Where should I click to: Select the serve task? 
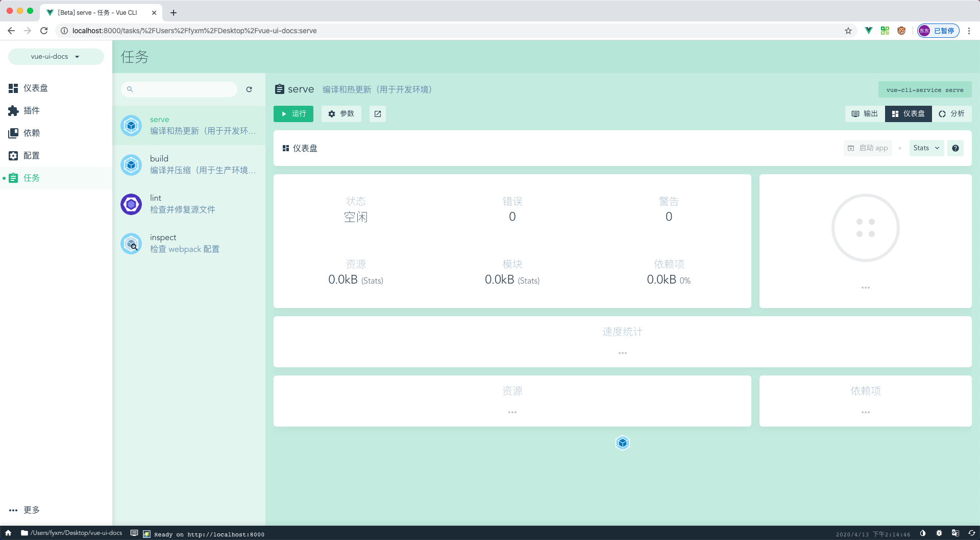coord(189,125)
